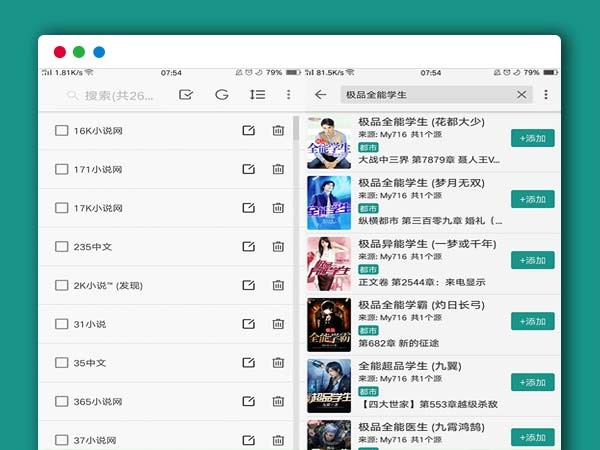The height and width of the screenshot is (450, 600).
Task: Open the left panel three-dot overflow menu
Action: point(289,95)
